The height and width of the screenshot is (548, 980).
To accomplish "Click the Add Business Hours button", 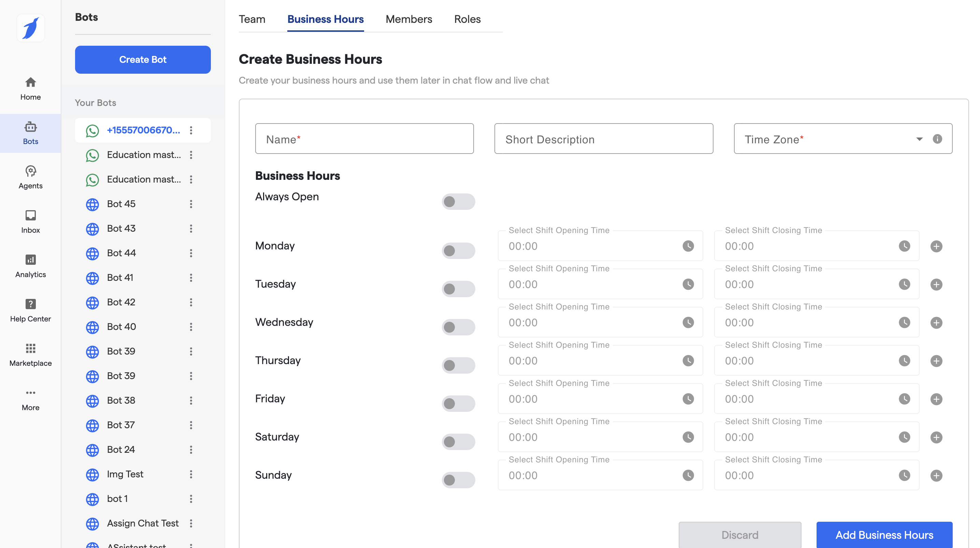I will 884,535.
